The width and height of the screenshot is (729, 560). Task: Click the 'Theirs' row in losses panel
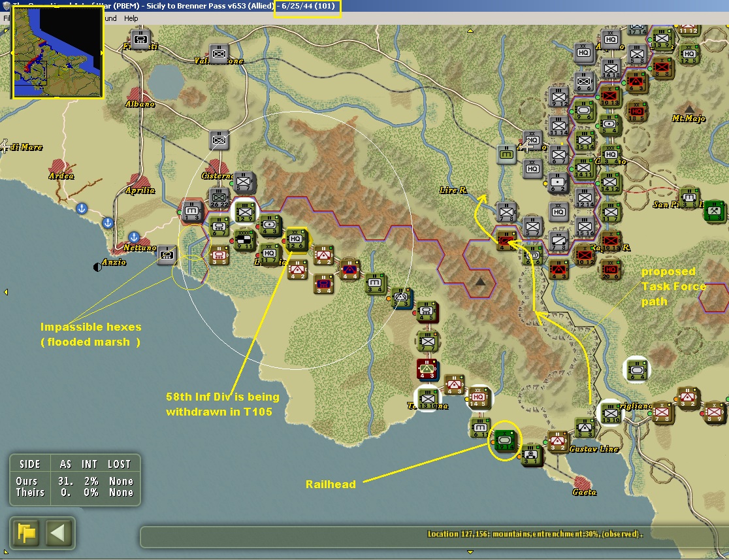[75, 492]
